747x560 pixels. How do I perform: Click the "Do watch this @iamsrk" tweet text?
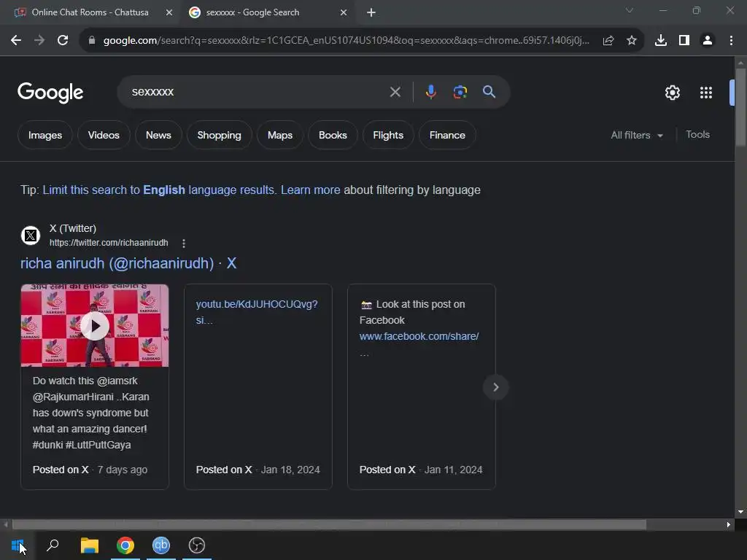pos(90,413)
